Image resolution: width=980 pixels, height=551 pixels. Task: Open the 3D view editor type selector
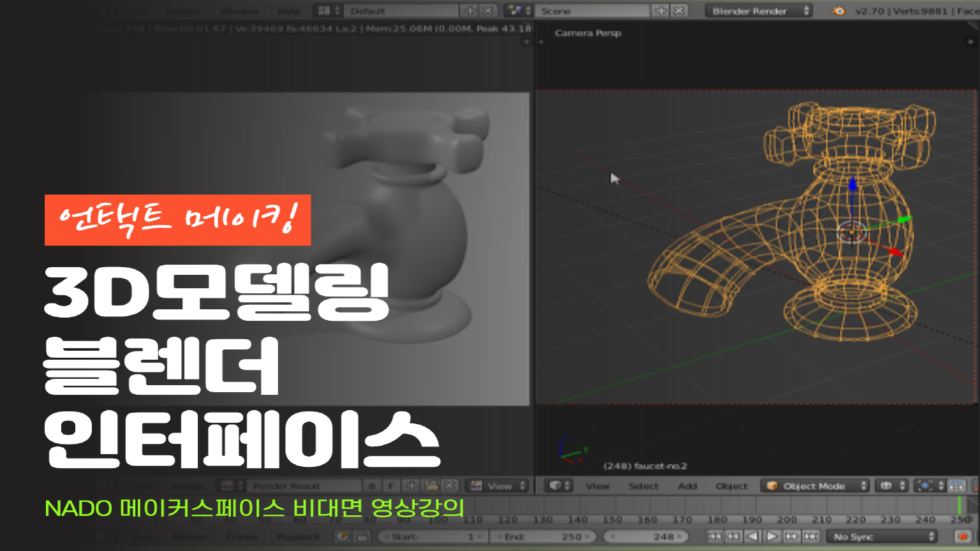(560, 486)
